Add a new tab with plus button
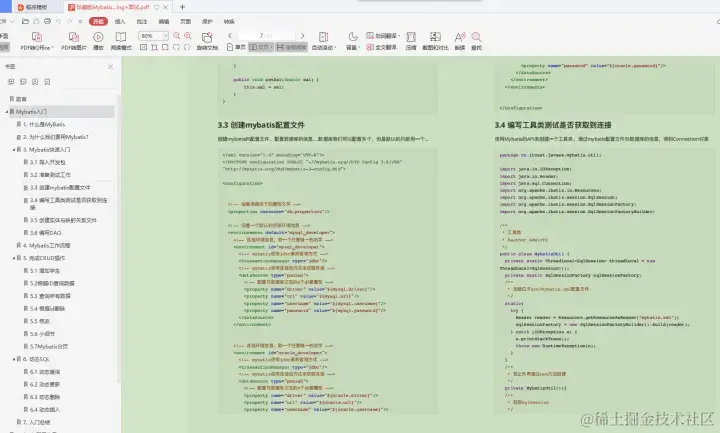The image size is (720, 433). [x=182, y=7]
